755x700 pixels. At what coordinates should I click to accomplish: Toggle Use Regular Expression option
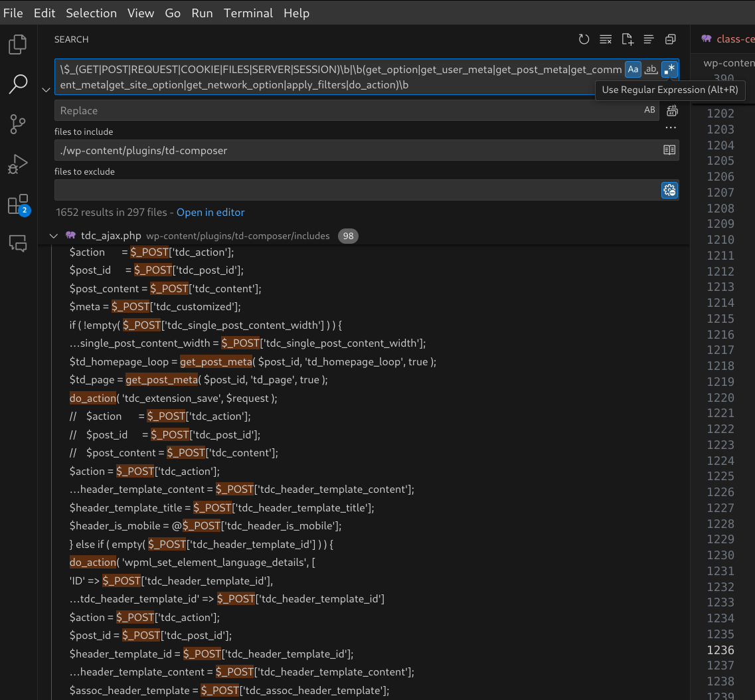tap(670, 70)
